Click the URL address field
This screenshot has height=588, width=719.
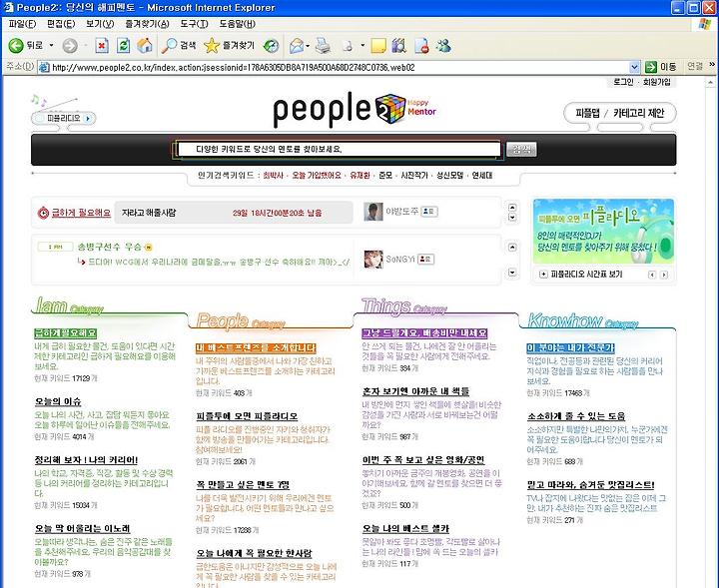point(340,67)
